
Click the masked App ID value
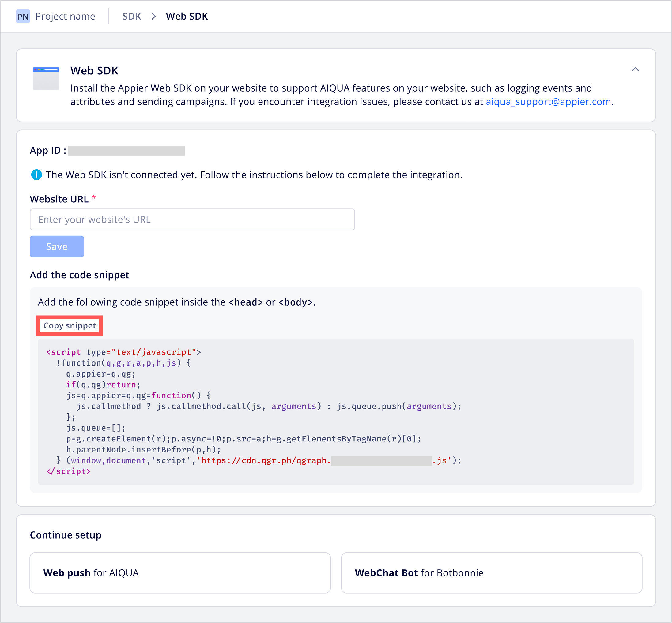tap(126, 150)
